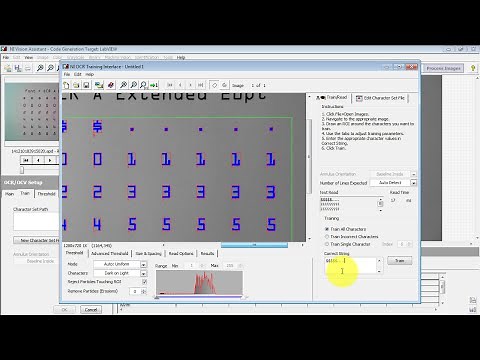Click New file icon in OCR Training toolbar

66,85
